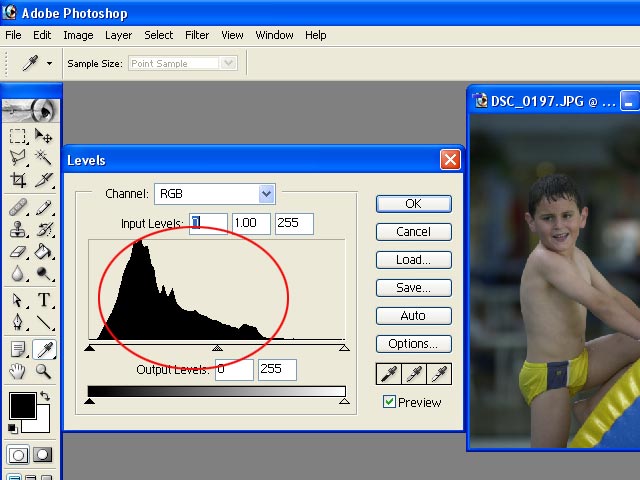
Task: Click the input gamma field 1.00
Action: coord(251,224)
